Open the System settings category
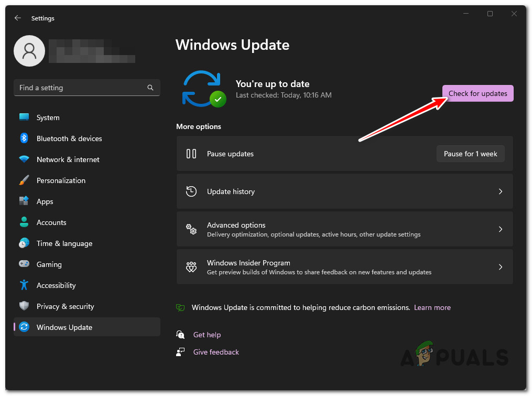The height and width of the screenshot is (396, 532). 87,117
